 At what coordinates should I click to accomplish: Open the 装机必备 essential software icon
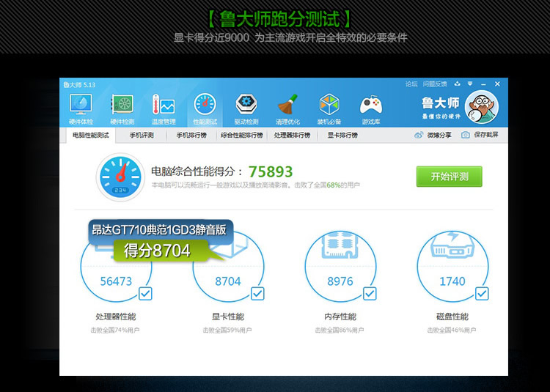click(329, 104)
